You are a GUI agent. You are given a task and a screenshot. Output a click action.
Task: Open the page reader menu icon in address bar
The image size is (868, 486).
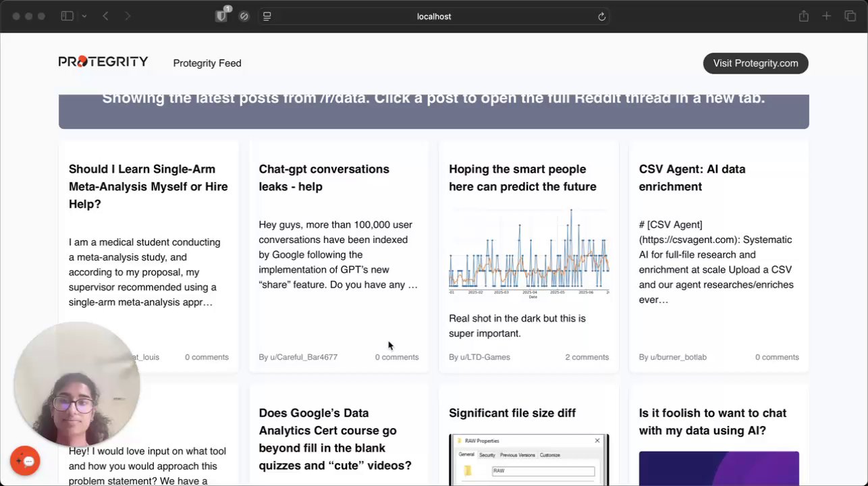pyautogui.click(x=267, y=16)
